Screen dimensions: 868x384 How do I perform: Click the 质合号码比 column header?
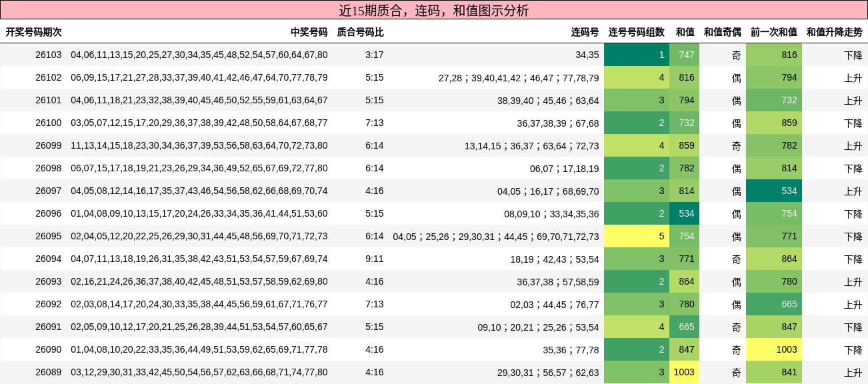360,32
